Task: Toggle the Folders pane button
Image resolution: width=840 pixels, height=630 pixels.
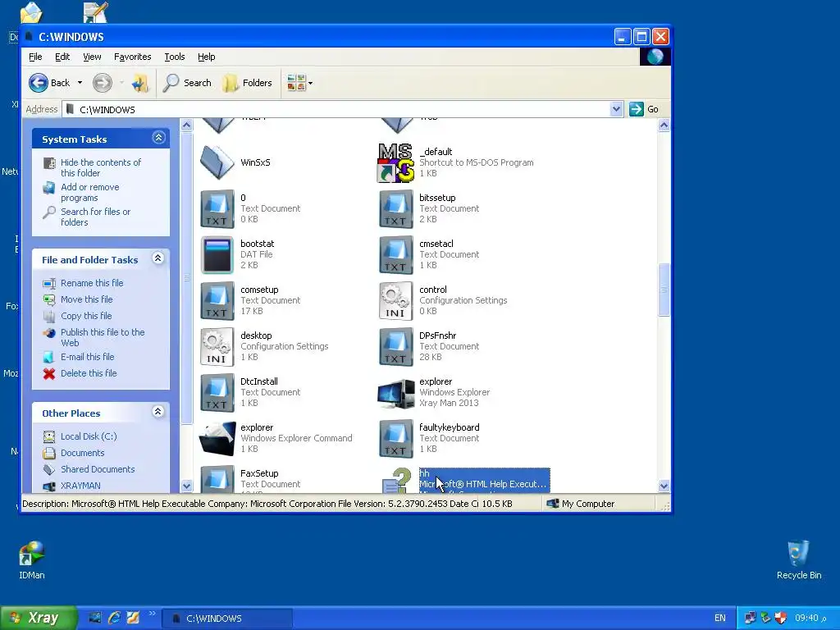Action: pyautogui.click(x=248, y=83)
